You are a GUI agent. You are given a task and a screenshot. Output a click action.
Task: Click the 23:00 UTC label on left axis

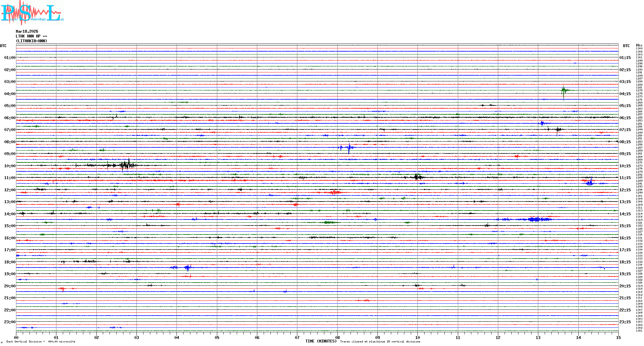tap(10, 322)
